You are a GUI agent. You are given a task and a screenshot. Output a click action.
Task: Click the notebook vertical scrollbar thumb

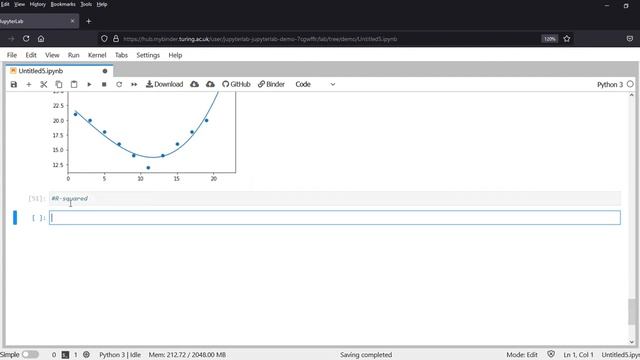[x=631, y=311]
